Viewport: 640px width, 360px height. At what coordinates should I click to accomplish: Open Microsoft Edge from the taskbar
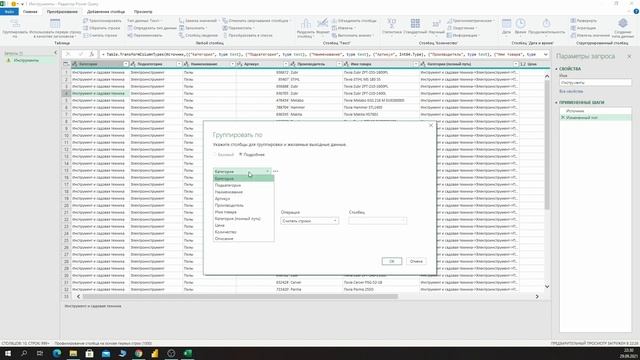click(57, 353)
